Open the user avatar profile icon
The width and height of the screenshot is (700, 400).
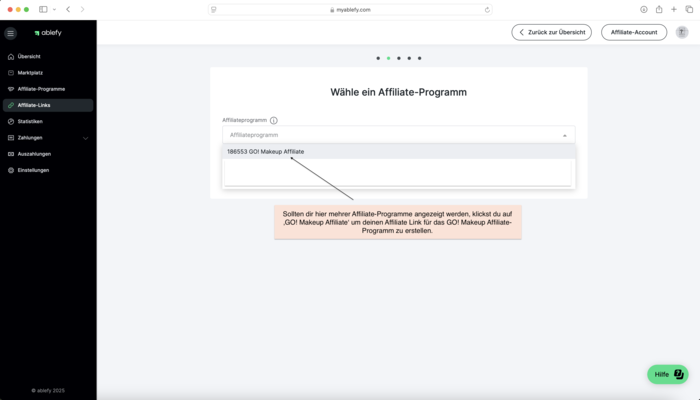pyautogui.click(x=682, y=32)
